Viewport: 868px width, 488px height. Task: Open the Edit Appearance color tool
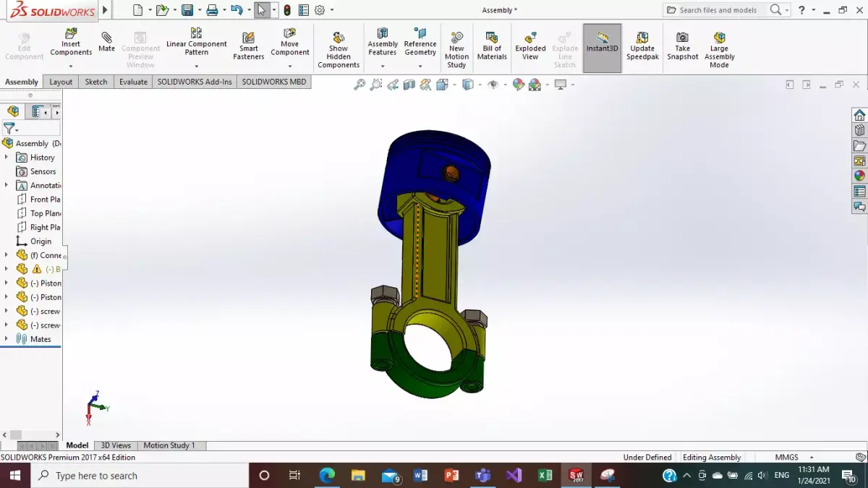pos(518,84)
